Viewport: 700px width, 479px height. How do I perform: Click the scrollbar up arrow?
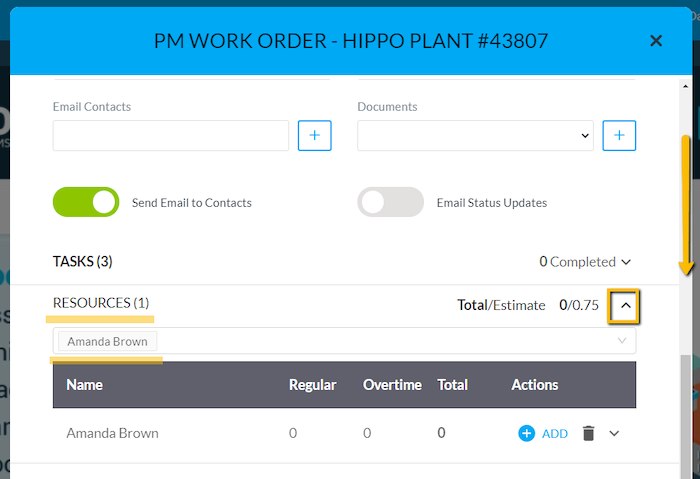tap(686, 86)
